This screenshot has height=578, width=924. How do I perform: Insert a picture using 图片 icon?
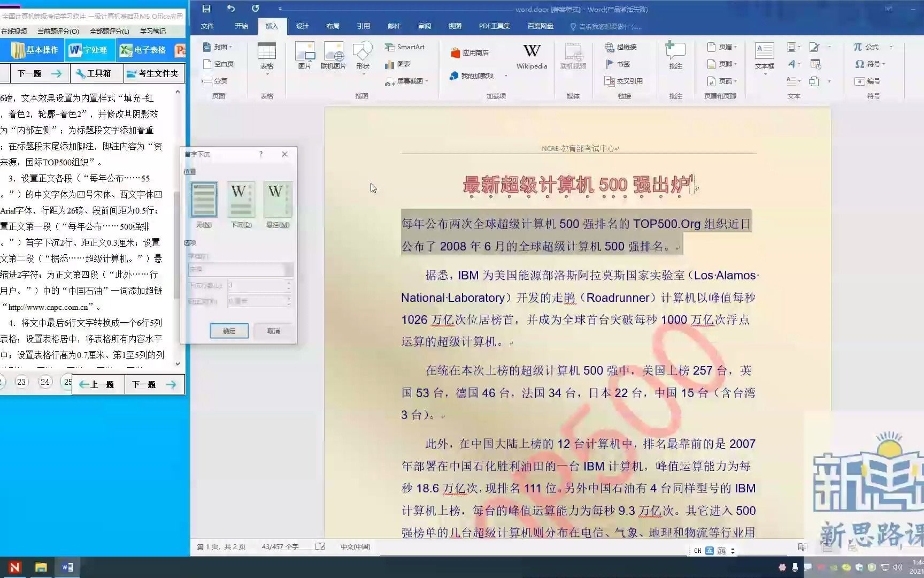coord(305,56)
